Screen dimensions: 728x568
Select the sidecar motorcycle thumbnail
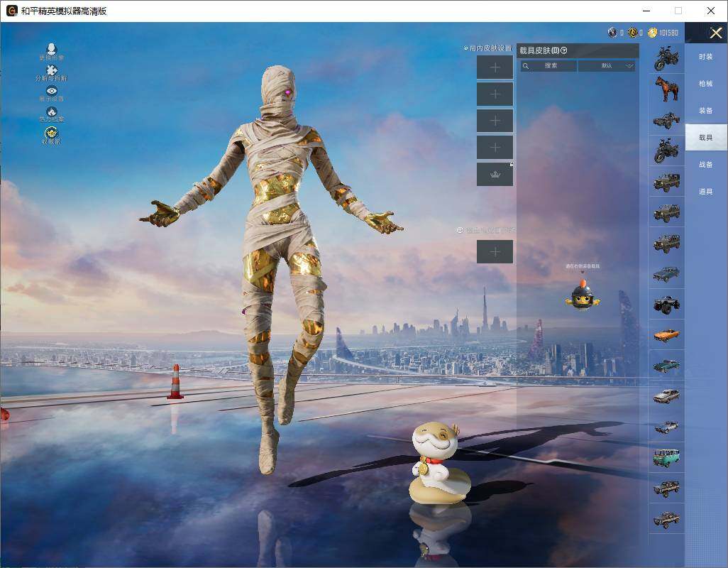pos(667,120)
